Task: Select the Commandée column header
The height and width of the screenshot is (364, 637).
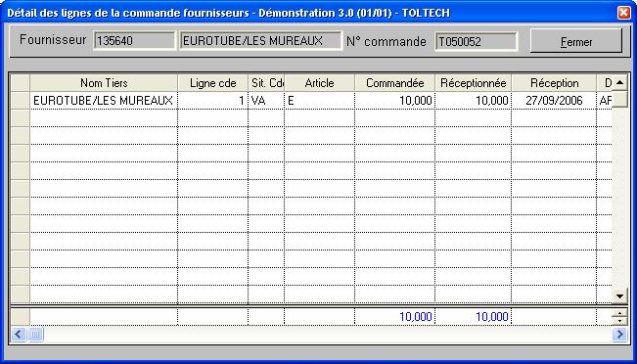Action: tap(395, 83)
